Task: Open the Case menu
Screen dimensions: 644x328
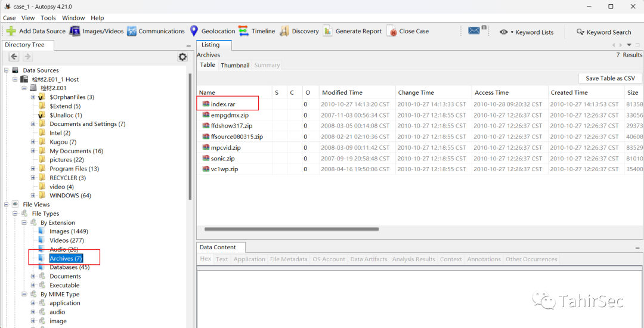Action: coord(9,18)
